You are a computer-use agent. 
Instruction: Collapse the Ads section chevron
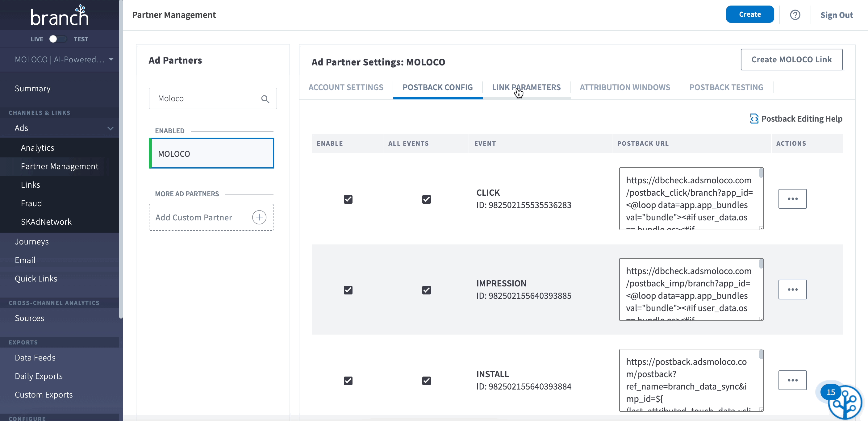pyautogui.click(x=111, y=128)
